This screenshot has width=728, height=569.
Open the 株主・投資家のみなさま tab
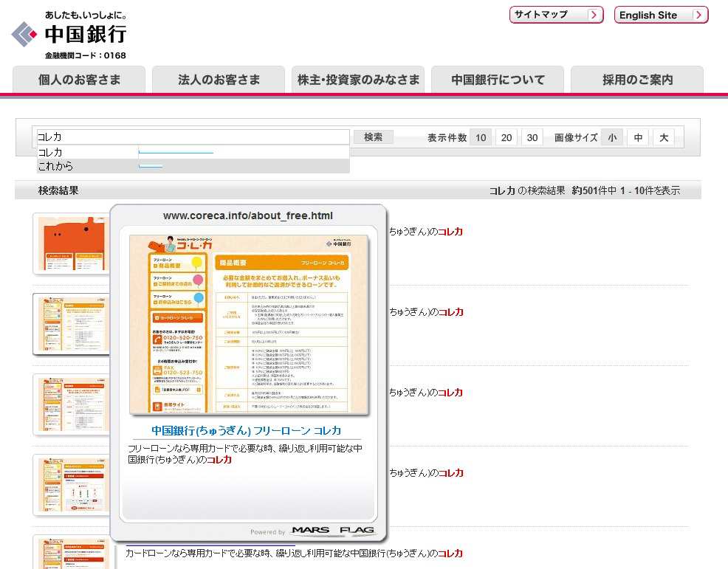pyautogui.click(x=358, y=80)
